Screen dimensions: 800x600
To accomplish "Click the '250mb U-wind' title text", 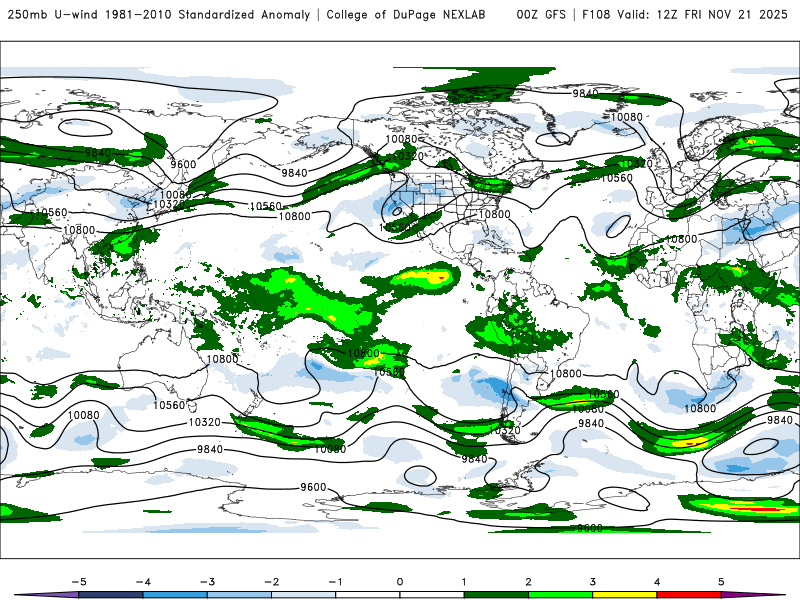I will point(53,14).
